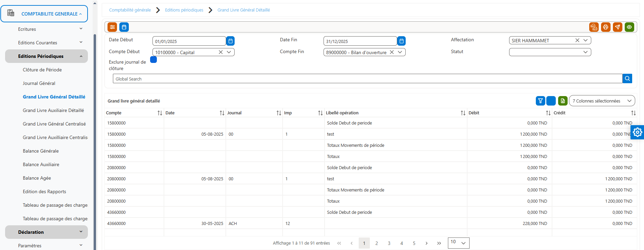Export table with green Excel icon
Viewport: 644px width, 250px height.
coord(563,101)
